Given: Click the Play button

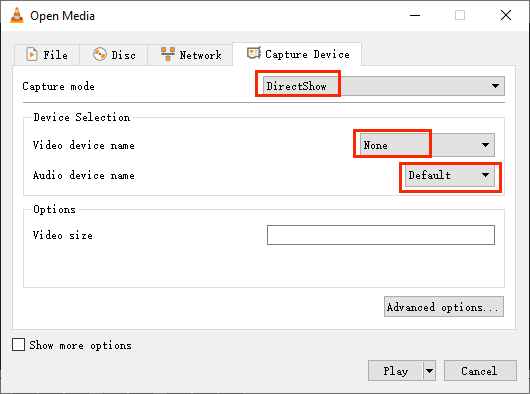Looking at the screenshot, I should 395,371.
